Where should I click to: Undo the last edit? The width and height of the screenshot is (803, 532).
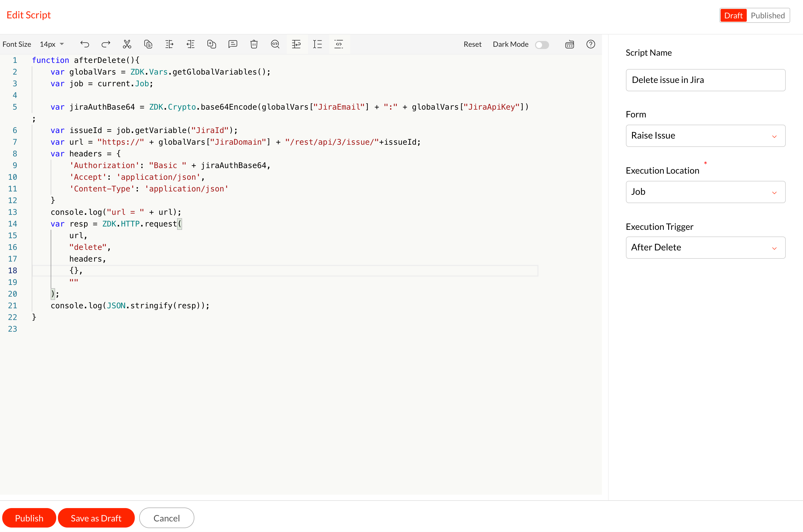[x=85, y=44]
